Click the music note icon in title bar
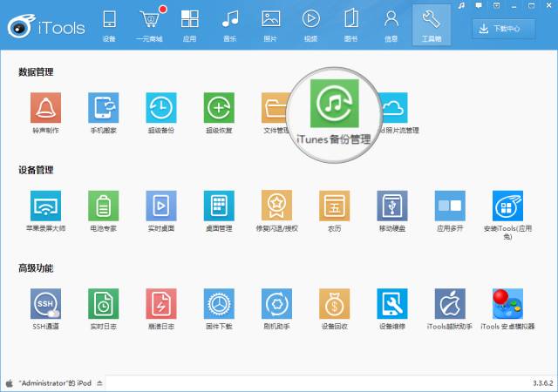Viewport: 558px width, 392px height. click(461, 6)
